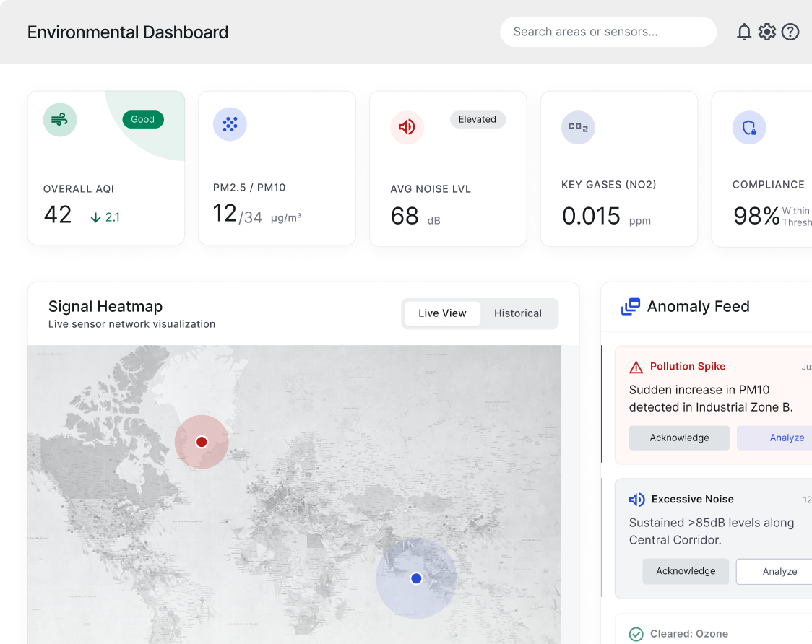Image resolution: width=812 pixels, height=644 pixels.
Task: Click the shield icon on Compliance card
Action: [749, 127]
